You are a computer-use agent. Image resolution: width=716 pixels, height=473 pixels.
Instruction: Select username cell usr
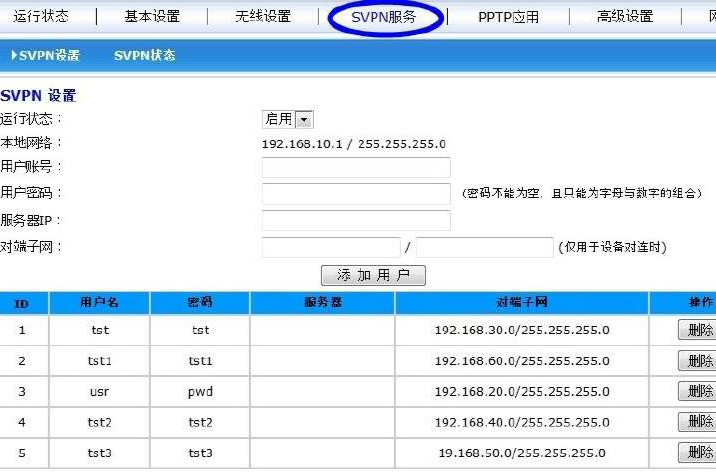click(x=100, y=392)
